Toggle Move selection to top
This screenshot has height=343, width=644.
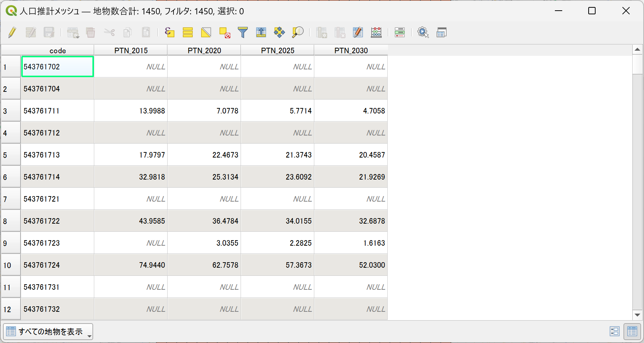(261, 32)
